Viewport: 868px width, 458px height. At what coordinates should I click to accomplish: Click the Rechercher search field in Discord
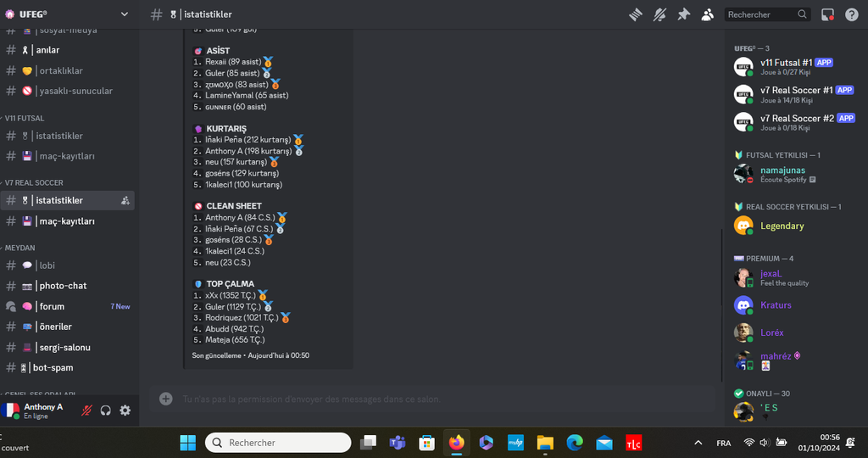coord(767,14)
